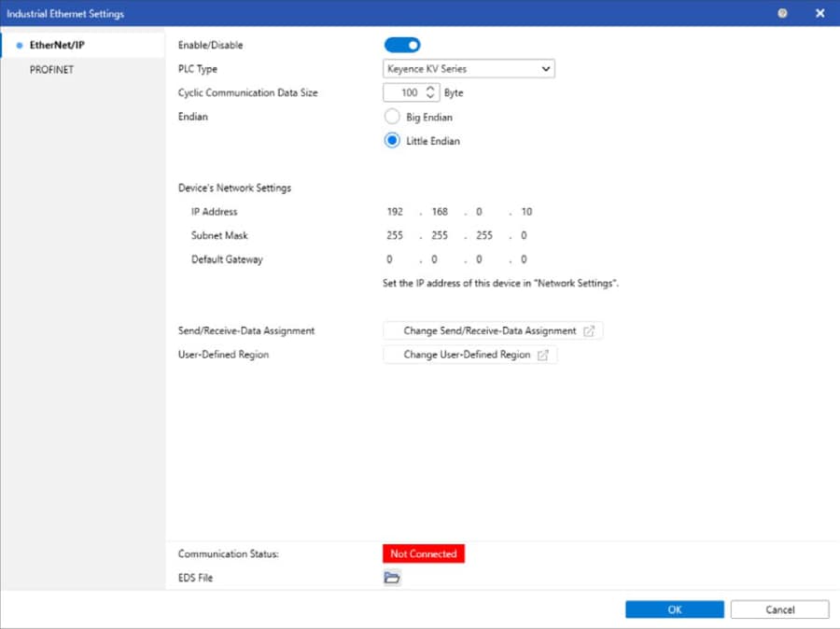Close the Industrial Ethernet Settings dialog
Image resolution: width=840 pixels, height=629 pixels.
pyautogui.click(x=819, y=13)
